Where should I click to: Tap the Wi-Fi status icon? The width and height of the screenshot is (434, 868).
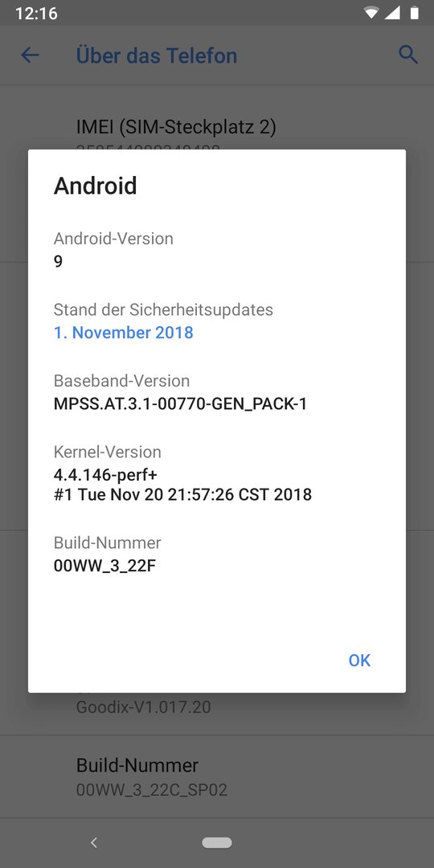(x=371, y=13)
